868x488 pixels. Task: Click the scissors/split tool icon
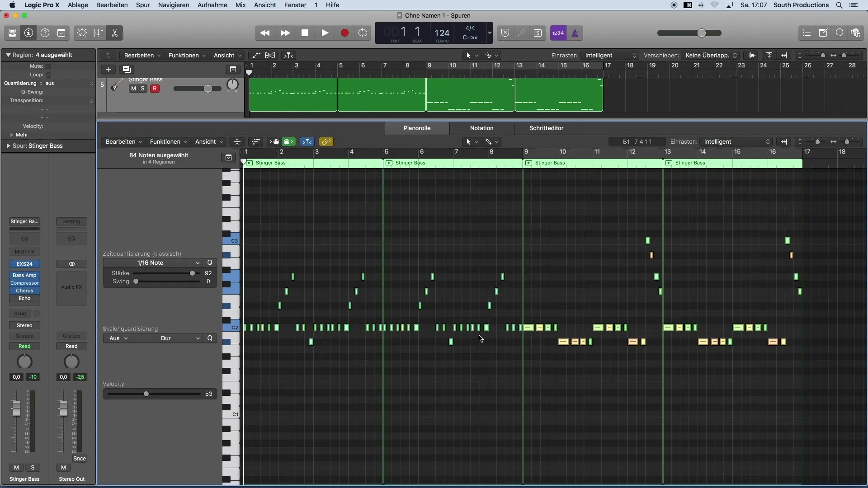pos(114,32)
